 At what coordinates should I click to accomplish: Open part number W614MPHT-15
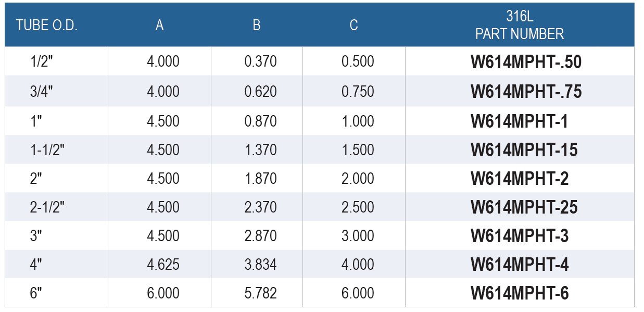click(x=524, y=150)
